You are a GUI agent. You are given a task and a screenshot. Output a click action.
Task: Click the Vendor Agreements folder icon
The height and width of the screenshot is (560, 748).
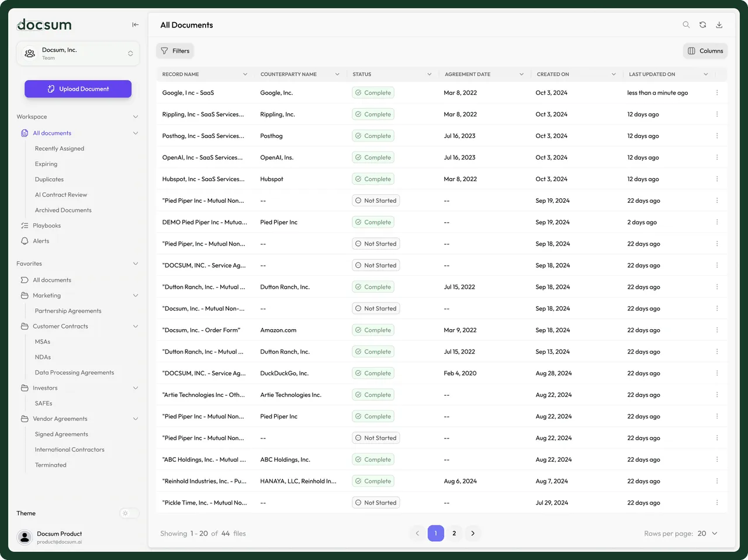point(25,419)
